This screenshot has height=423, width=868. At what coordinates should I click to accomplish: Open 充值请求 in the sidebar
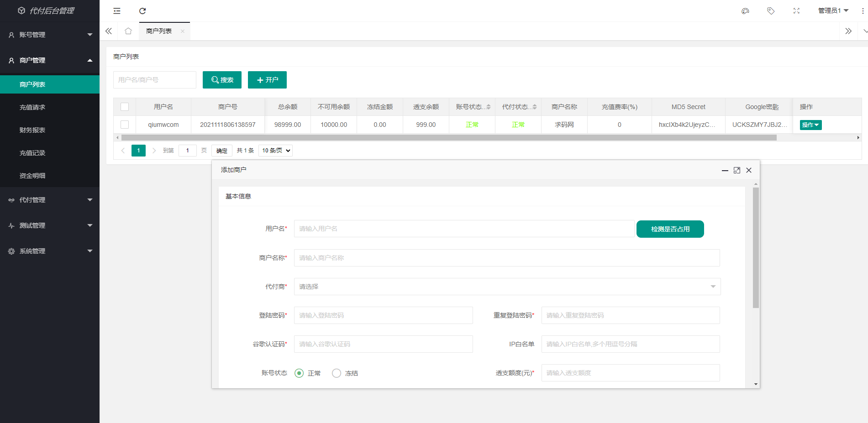(32, 107)
